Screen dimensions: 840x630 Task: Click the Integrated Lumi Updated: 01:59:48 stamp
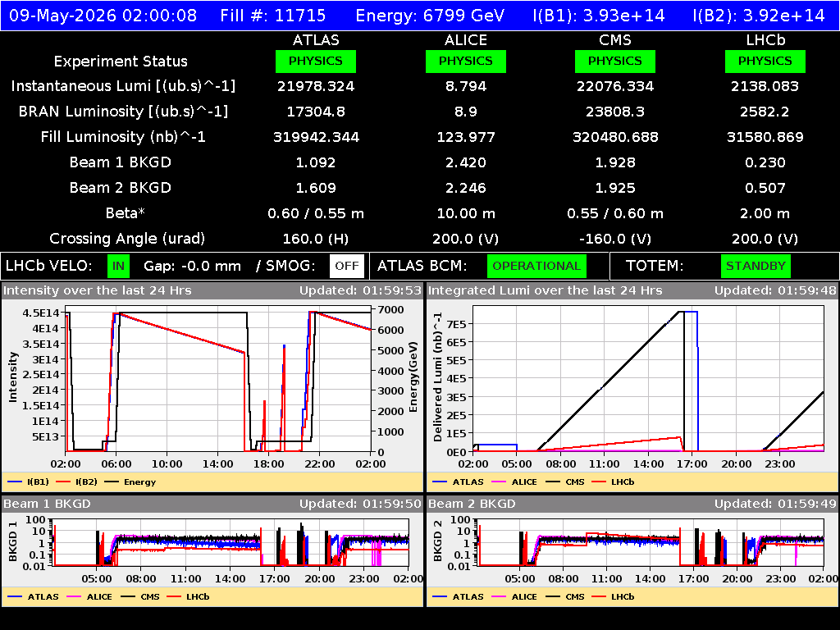775,290
